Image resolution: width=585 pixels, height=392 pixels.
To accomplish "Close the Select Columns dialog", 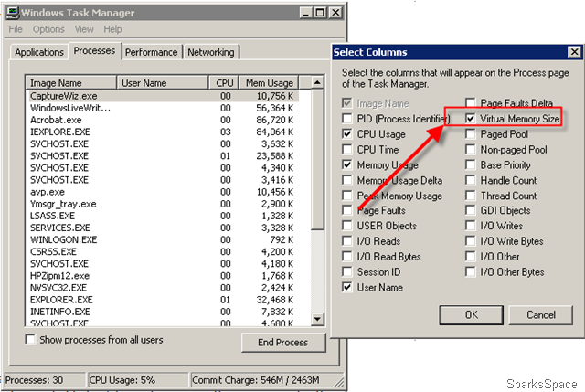I will point(574,52).
